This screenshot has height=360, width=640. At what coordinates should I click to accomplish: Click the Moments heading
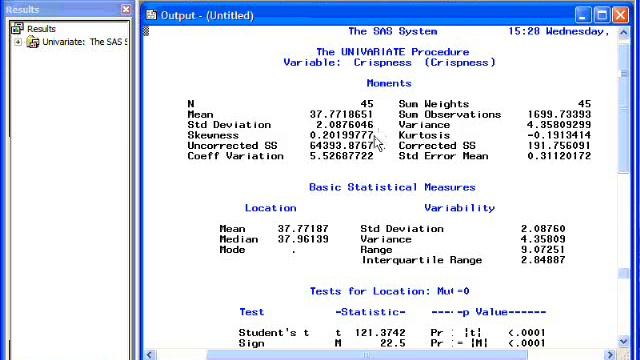click(389, 83)
